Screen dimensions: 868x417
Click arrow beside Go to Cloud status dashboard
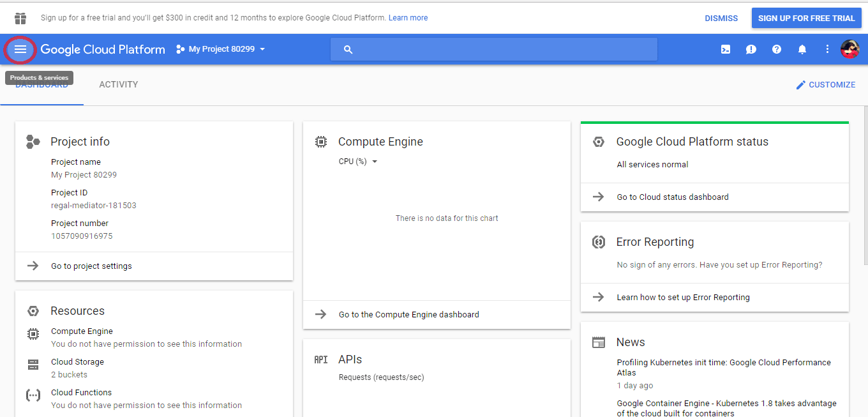click(599, 197)
